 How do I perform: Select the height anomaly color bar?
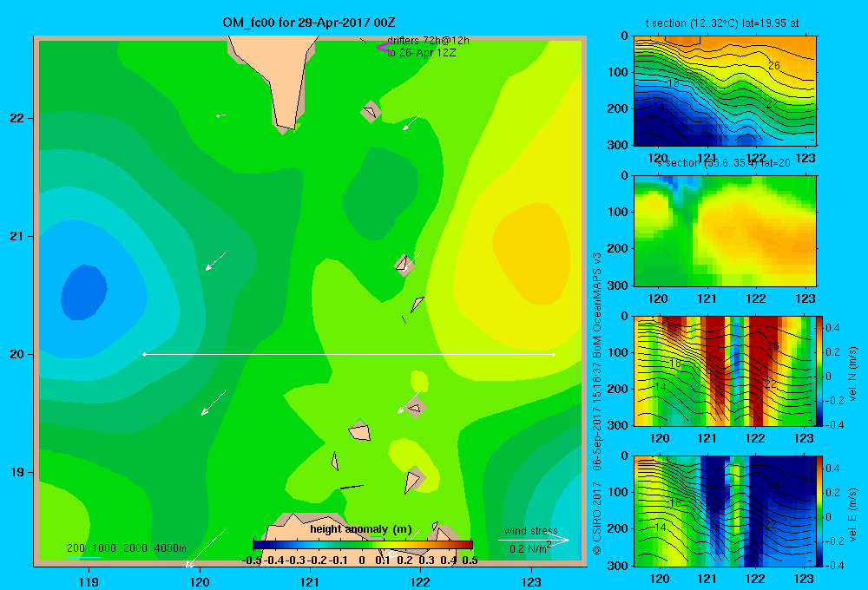tap(363, 545)
